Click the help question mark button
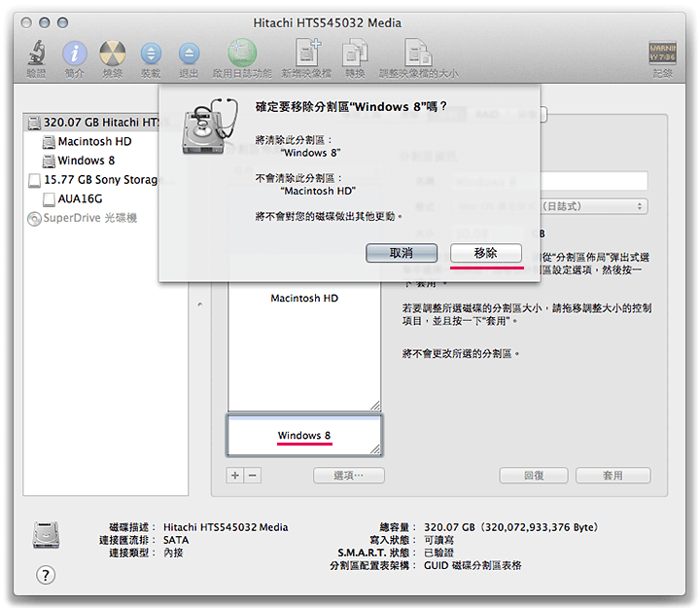This screenshot has width=700, height=608. [x=46, y=575]
